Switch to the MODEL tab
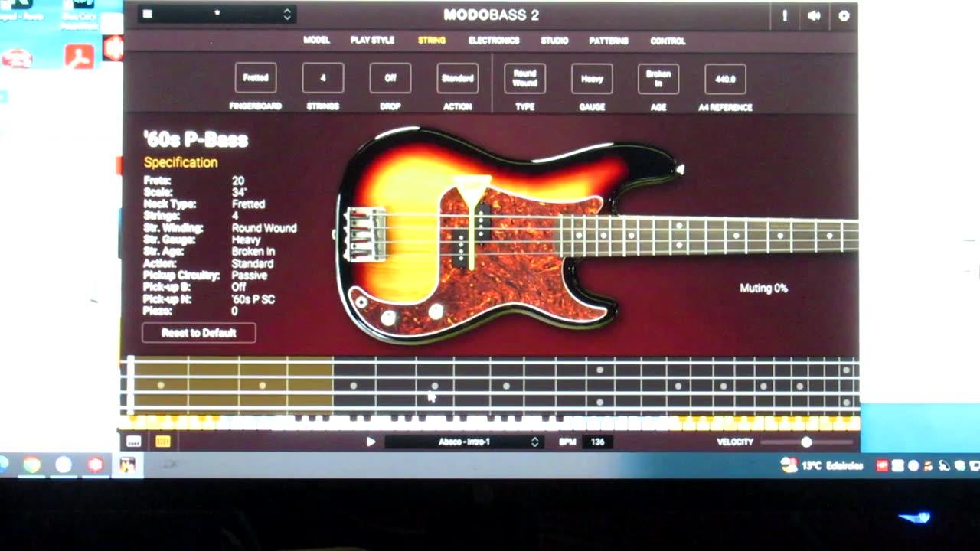 coord(316,41)
